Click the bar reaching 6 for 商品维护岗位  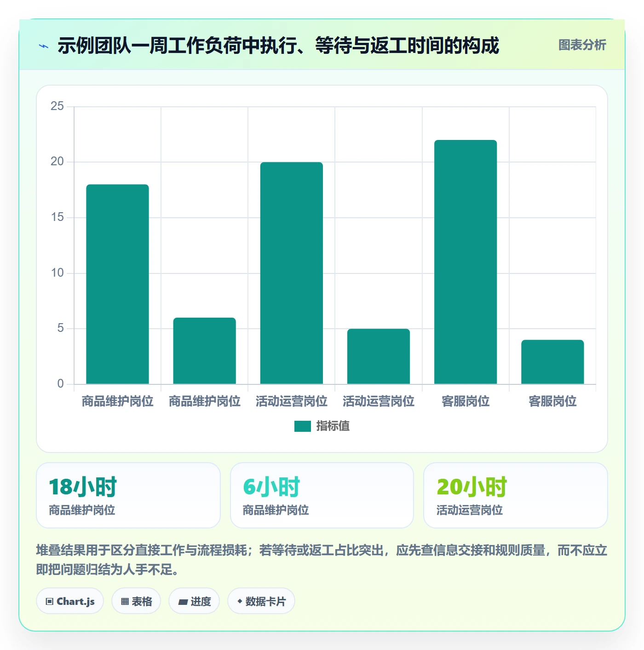(204, 351)
